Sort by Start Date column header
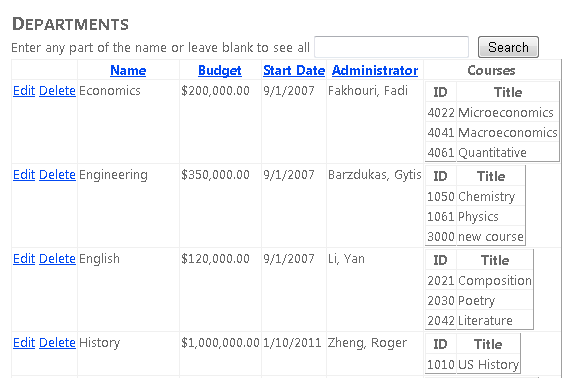570x378 pixels. point(294,70)
